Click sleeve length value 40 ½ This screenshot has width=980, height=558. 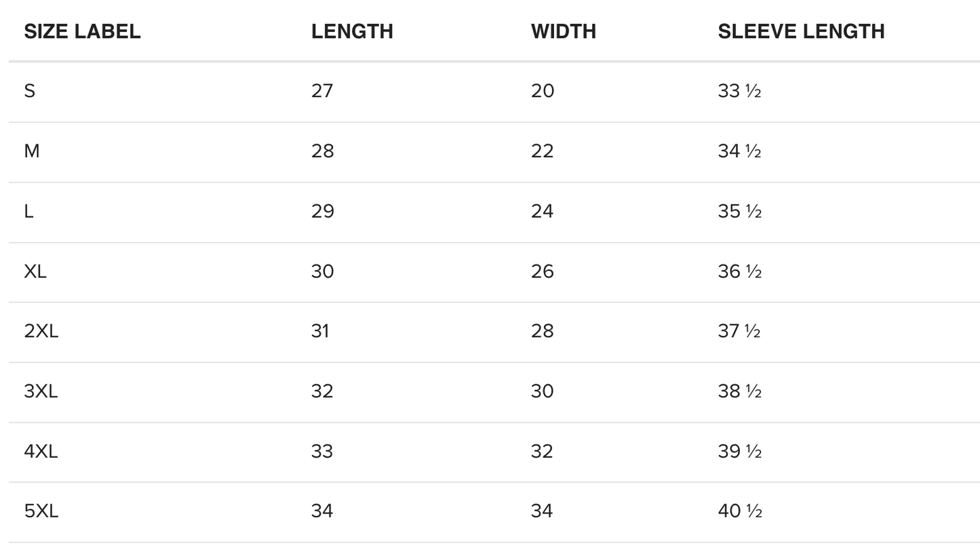pyautogui.click(x=740, y=511)
